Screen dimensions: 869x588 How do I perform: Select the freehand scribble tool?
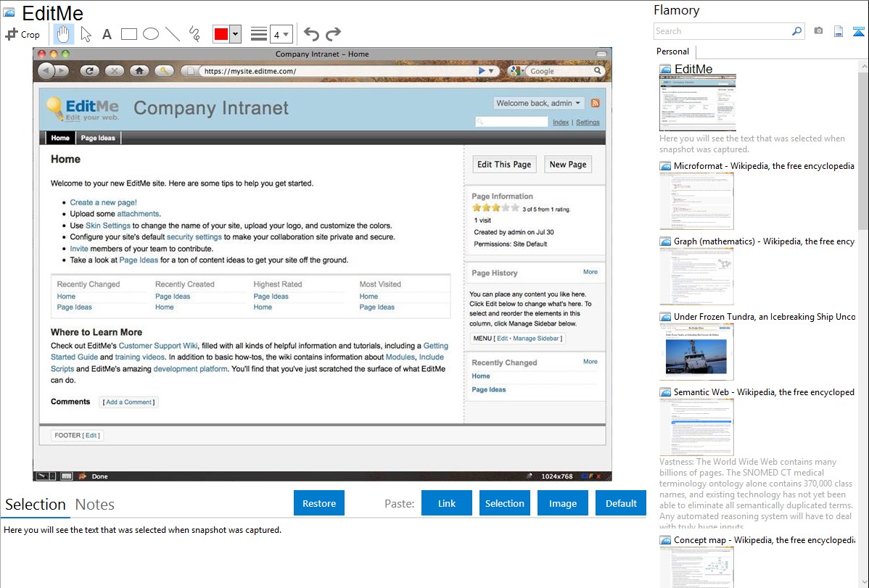(x=194, y=34)
